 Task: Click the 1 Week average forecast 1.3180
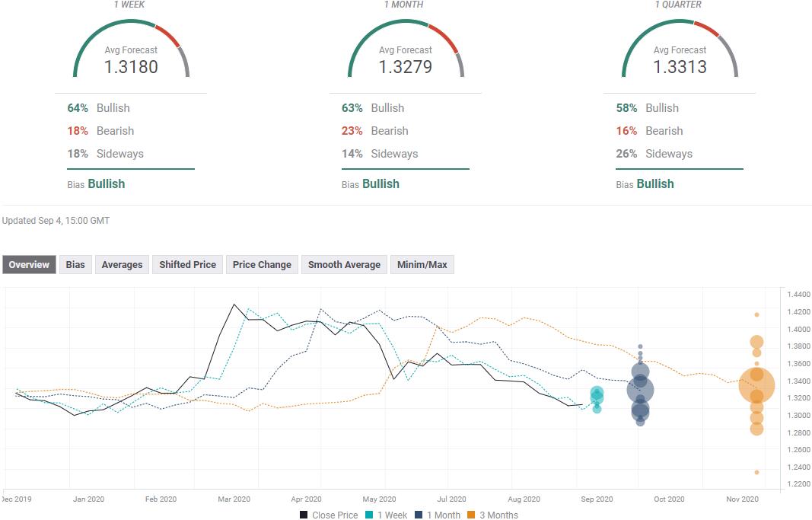click(131, 67)
